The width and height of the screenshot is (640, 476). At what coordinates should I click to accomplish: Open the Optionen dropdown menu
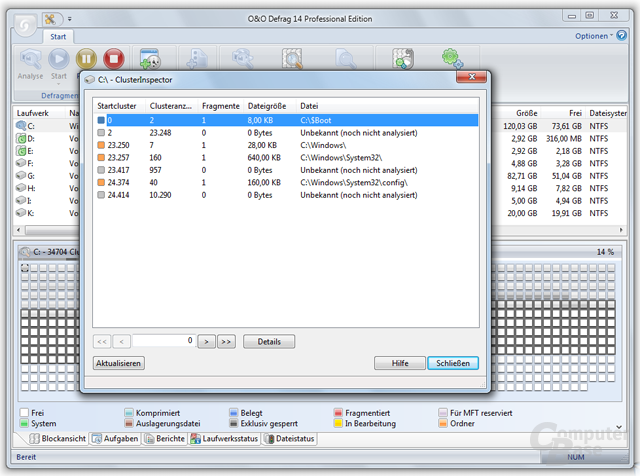point(593,36)
